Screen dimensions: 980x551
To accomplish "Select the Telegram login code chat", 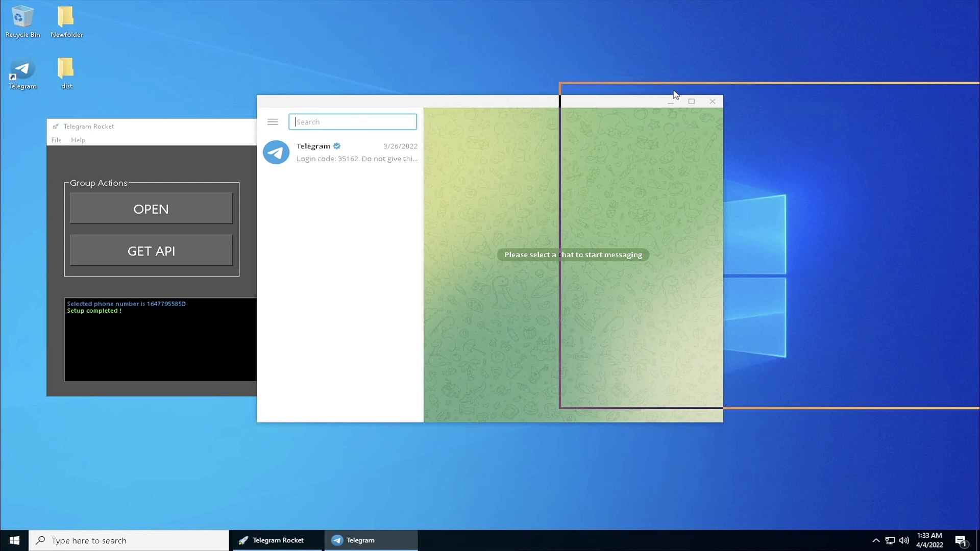I will pos(352,152).
